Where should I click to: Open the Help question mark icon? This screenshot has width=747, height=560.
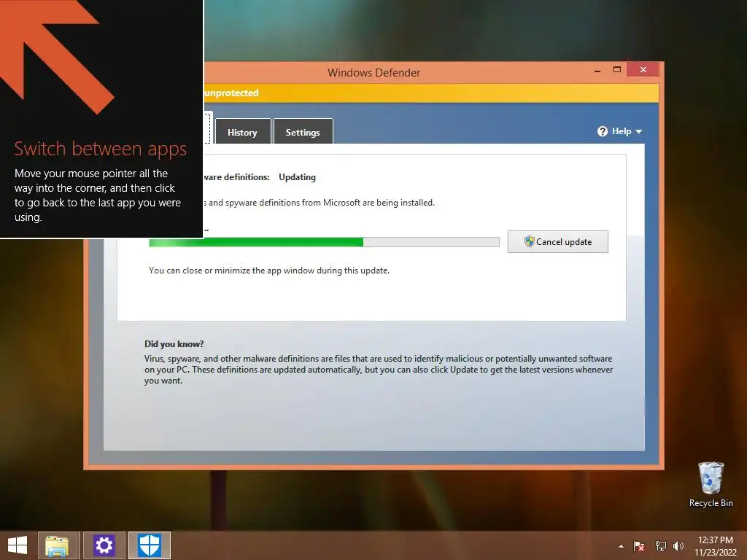pos(603,131)
